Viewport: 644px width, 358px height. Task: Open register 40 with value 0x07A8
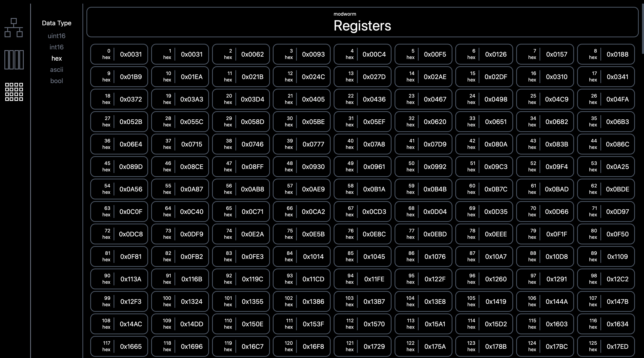pyautogui.click(x=374, y=144)
